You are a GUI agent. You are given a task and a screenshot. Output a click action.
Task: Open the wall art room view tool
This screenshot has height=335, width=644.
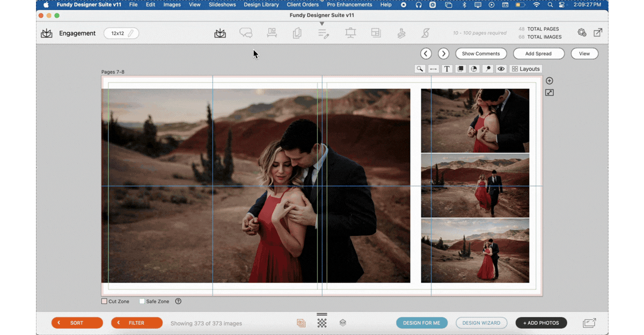point(272,33)
